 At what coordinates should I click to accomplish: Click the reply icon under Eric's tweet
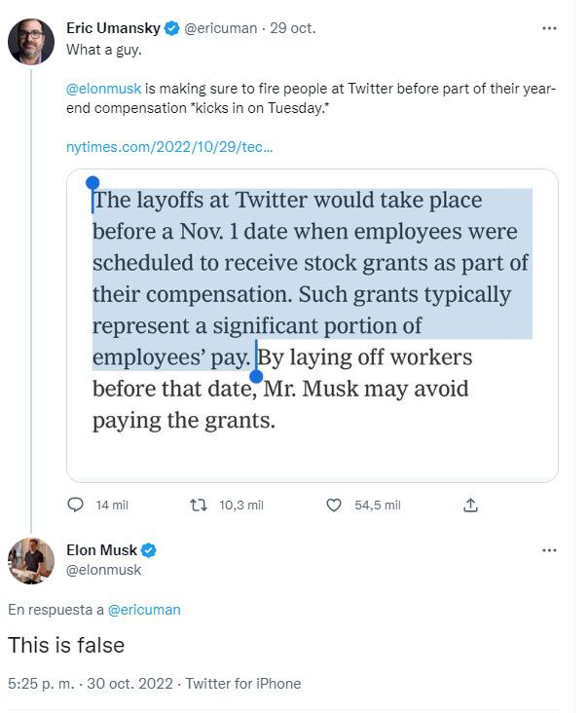click(x=77, y=506)
